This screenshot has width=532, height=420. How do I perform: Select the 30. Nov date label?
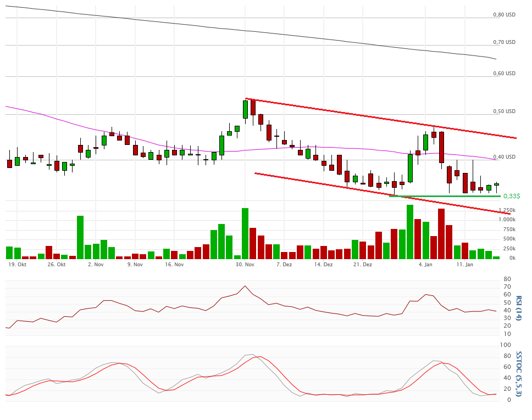(x=245, y=265)
